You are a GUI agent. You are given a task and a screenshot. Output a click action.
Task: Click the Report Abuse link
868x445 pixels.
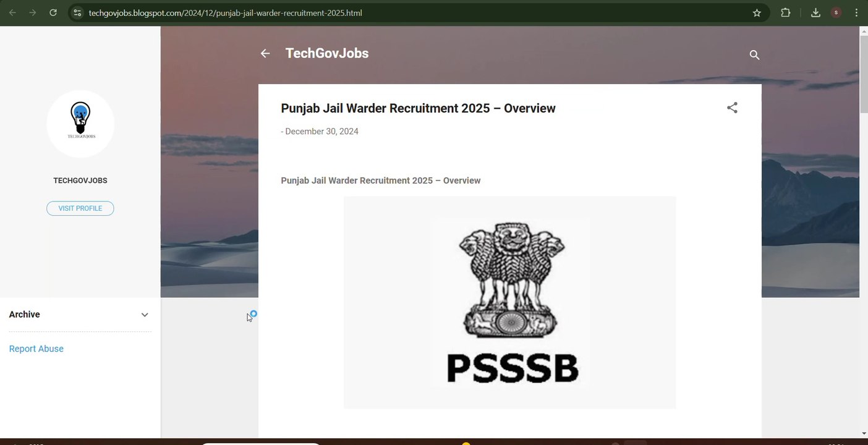36,349
